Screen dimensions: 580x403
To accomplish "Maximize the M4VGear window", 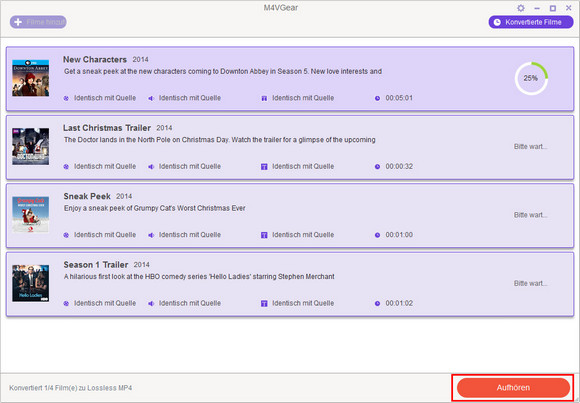I will click(553, 8).
